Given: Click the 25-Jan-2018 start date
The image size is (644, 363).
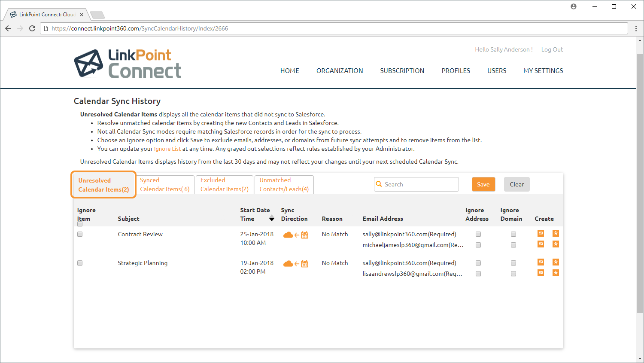Looking at the screenshot, I should point(257,234).
